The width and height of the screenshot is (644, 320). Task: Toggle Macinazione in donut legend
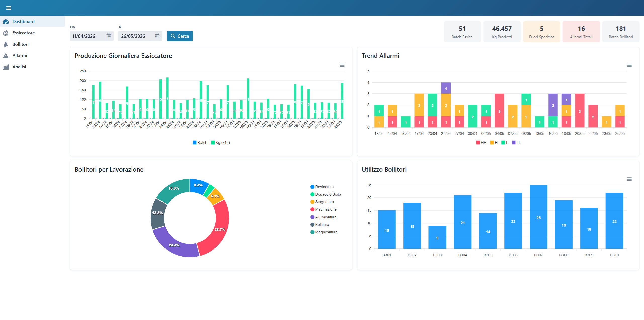tap(324, 209)
